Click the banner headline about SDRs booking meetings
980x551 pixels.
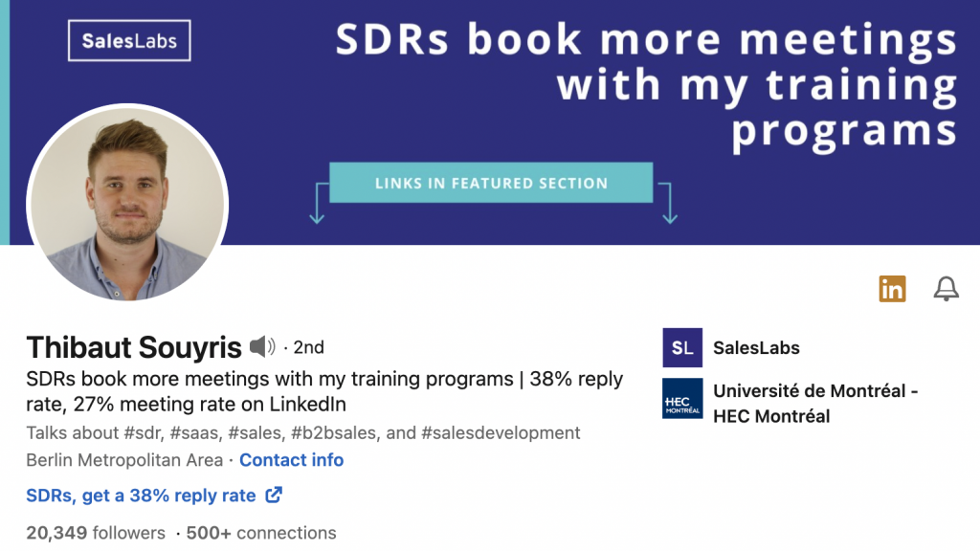click(x=647, y=84)
